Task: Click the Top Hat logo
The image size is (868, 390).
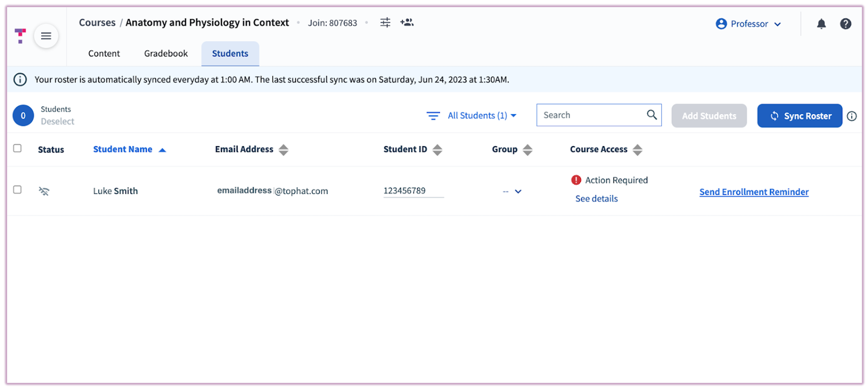Action: pos(20,36)
